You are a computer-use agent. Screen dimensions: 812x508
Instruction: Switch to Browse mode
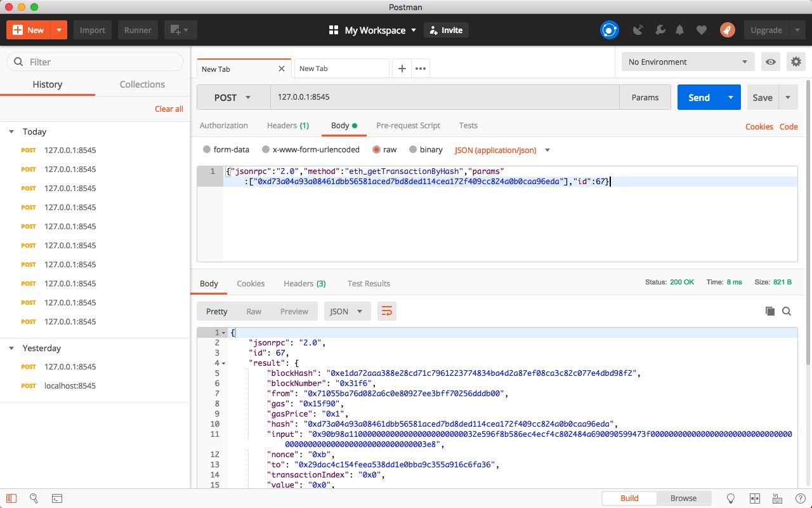click(683, 498)
